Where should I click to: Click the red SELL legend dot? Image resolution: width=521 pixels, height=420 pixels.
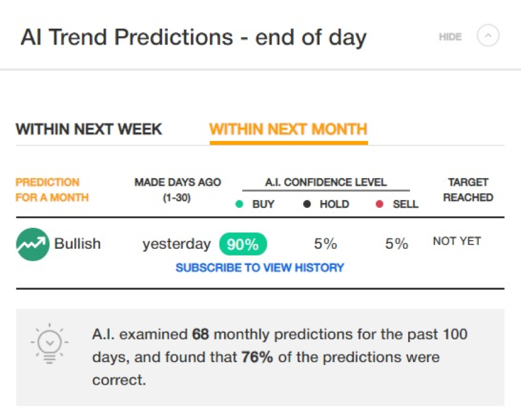click(x=379, y=204)
